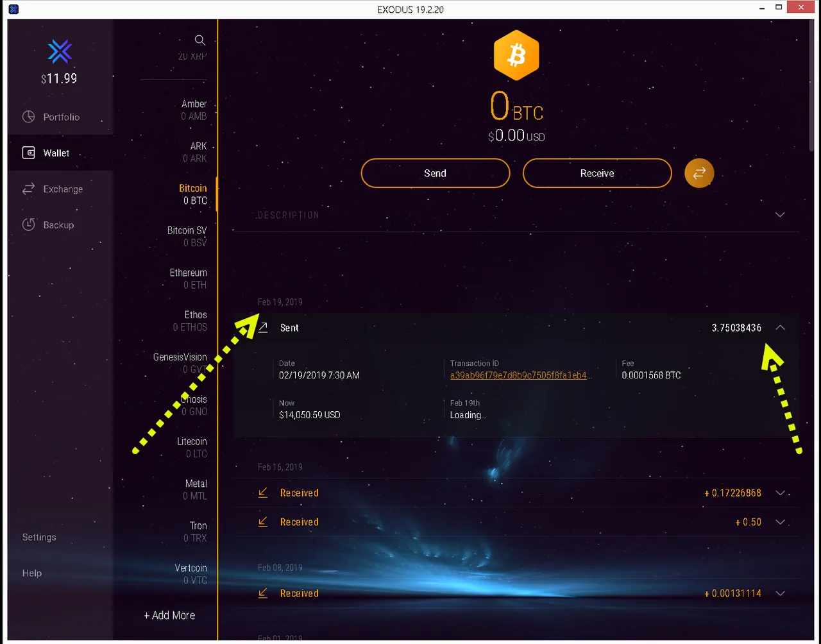Click the Exodus logo above the balance
821x644 pixels.
60,52
